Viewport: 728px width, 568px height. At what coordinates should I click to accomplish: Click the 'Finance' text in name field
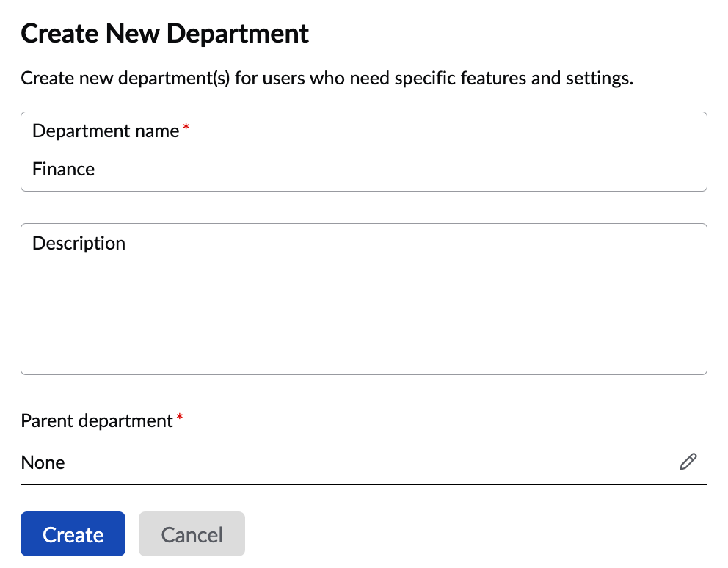click(x=64, y=170)
